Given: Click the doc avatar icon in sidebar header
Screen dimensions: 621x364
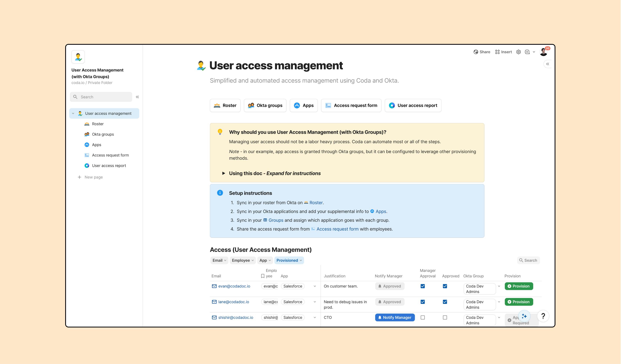Looking at the screenshot, I should click(78, 57).
